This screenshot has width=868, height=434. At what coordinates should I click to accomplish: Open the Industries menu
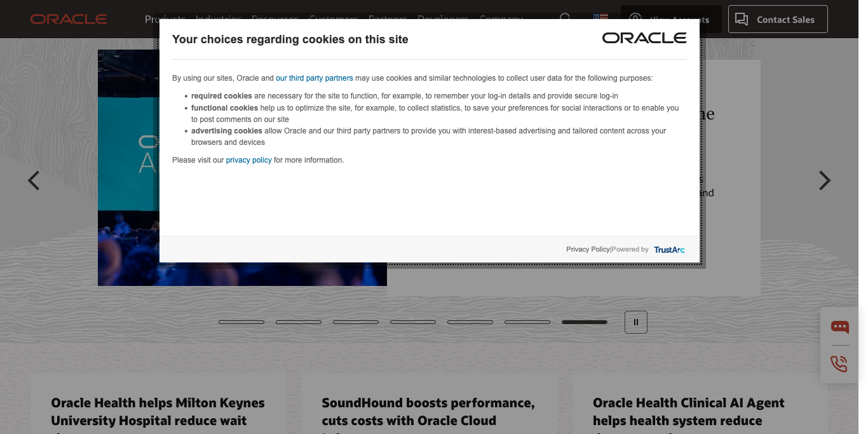click(x=219, y=19)
